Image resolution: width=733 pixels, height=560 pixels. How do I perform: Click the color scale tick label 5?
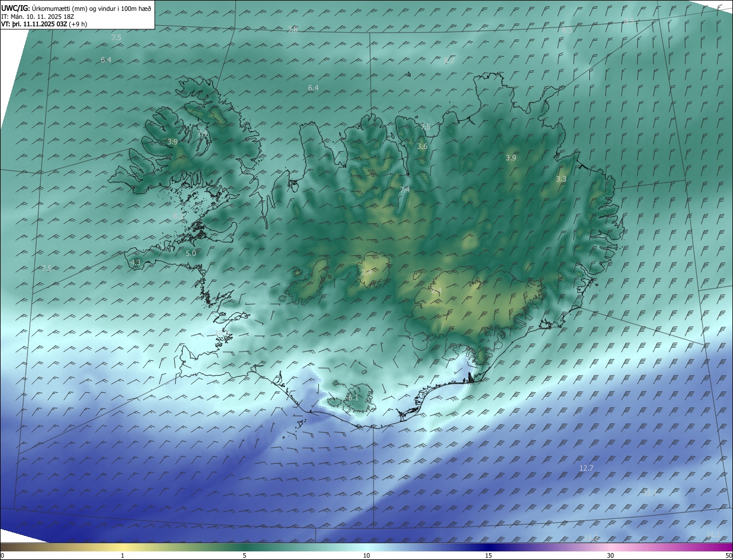point(245,555)
